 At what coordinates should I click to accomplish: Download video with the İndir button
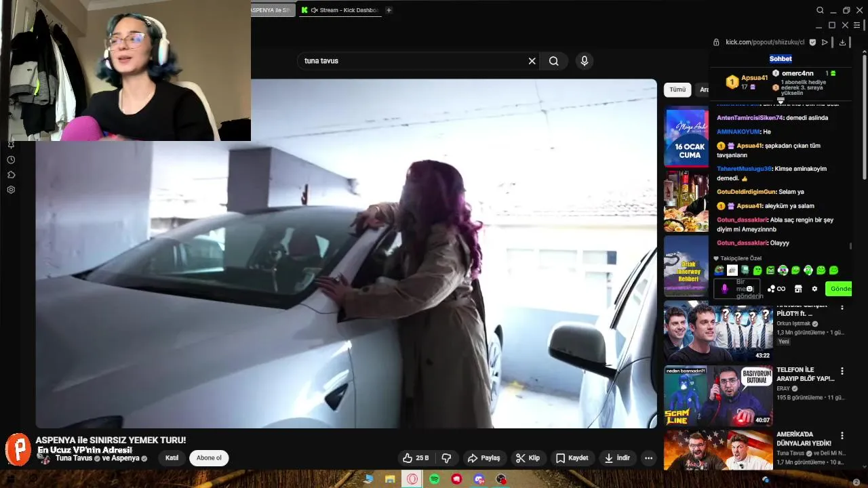tap(617, 458)
